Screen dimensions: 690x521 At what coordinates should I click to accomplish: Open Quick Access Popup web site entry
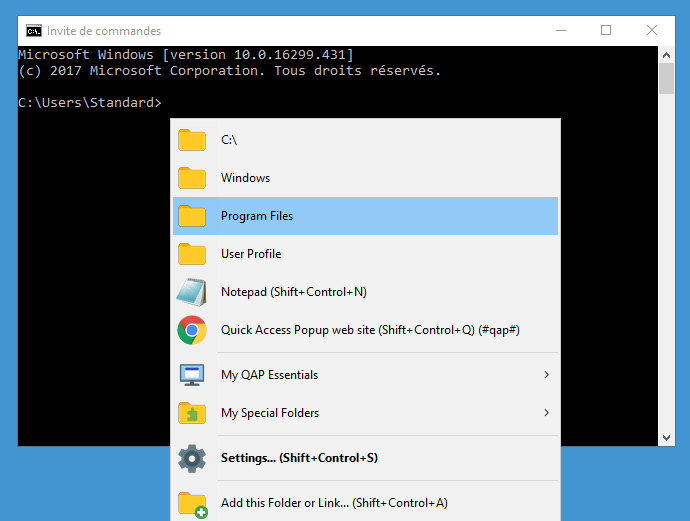click(365, 330)
